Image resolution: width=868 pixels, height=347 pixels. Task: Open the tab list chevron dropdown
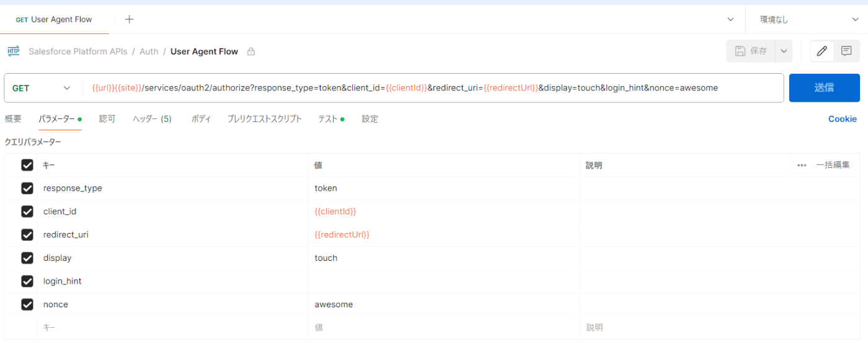(x=730, y=19)
